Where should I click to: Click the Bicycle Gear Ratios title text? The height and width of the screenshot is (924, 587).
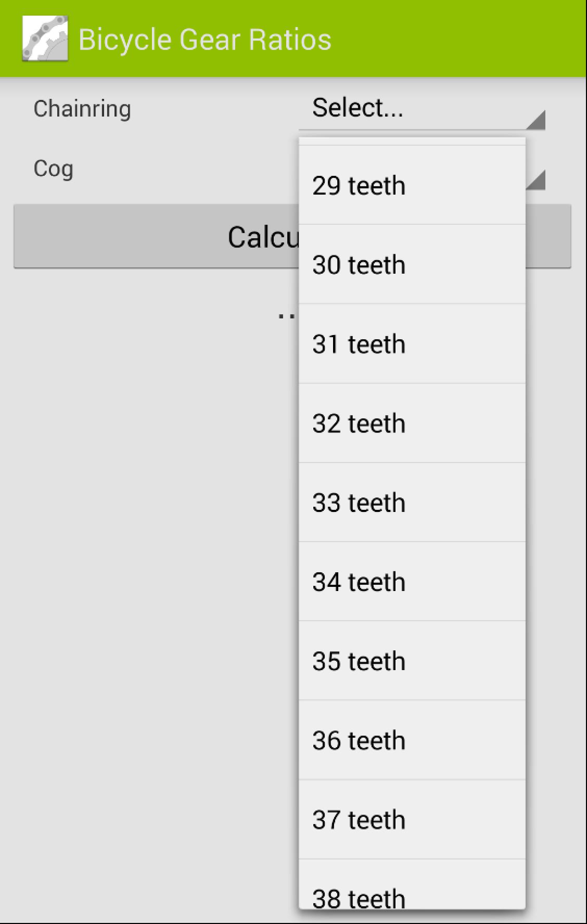pyautogui.click(x=205, y=40)
